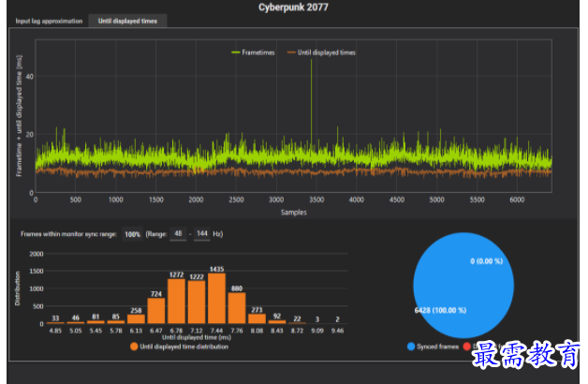
Task: Click the histogram bar labeled 273
Action: coord(257,318)
